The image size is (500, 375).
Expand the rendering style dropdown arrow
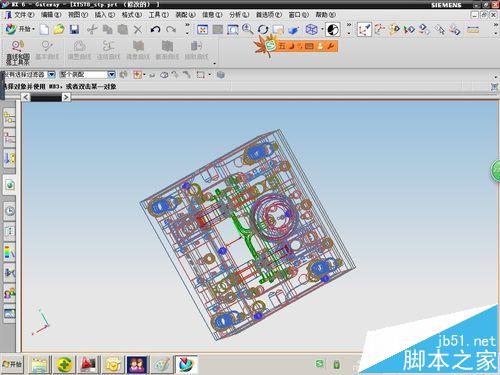(x=322, y=30)
